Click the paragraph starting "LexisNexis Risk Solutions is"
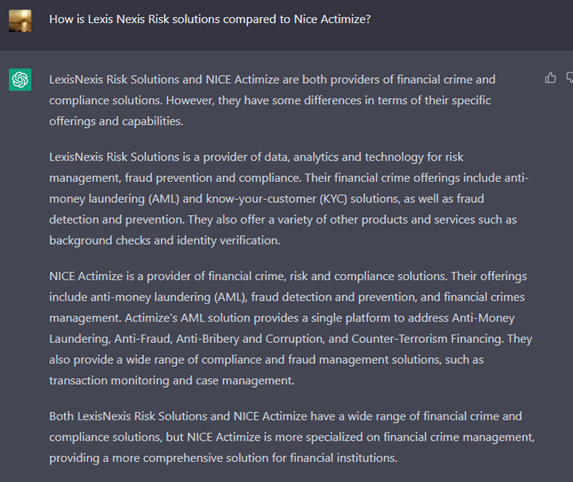The width and height of the screenshot is (573, 482). [x=289, y=198]
